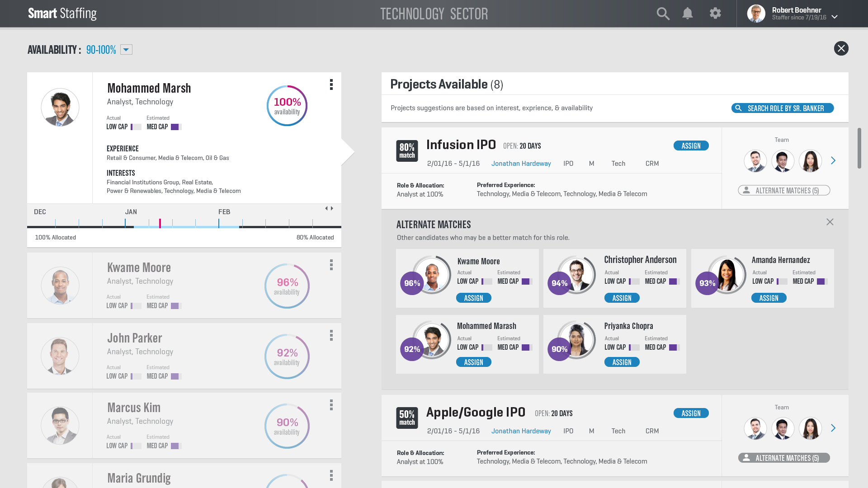Select blue timeline marker below JAN

[x=125, y=223]
